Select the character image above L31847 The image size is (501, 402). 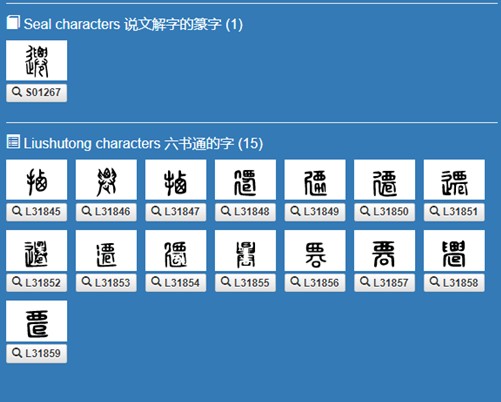click(x=176, y=180)
